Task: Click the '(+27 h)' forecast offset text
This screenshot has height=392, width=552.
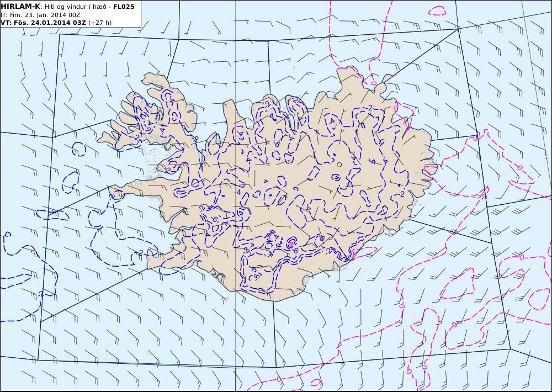Action: 99,23
